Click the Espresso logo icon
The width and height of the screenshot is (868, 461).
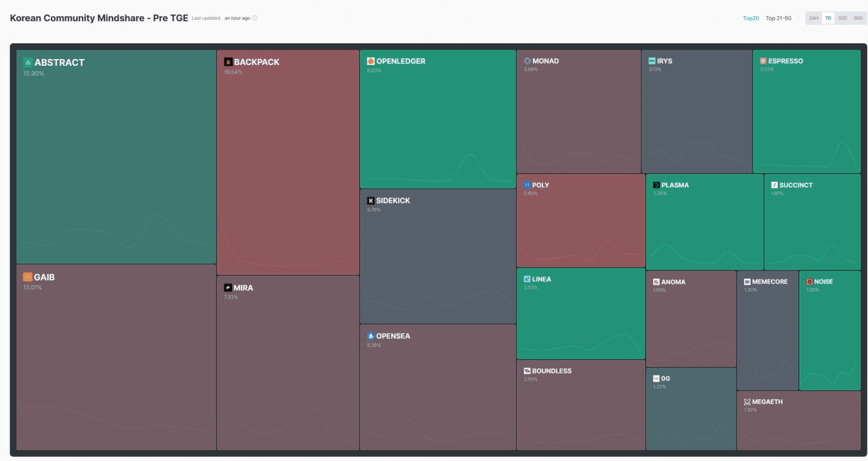tap(763, 61)
